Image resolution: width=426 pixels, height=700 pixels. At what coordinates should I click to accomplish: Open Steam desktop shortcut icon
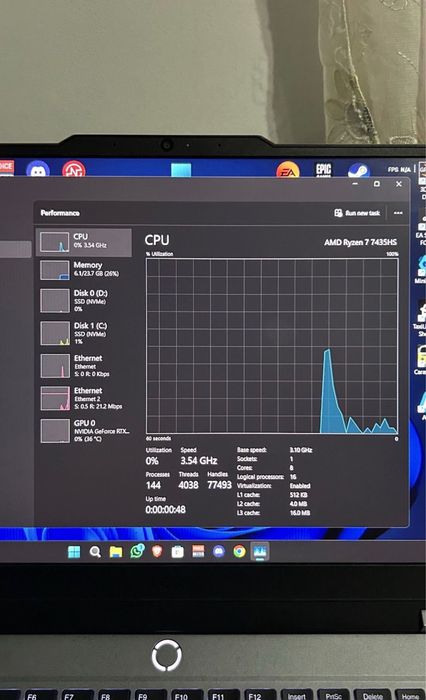[359, 170]
